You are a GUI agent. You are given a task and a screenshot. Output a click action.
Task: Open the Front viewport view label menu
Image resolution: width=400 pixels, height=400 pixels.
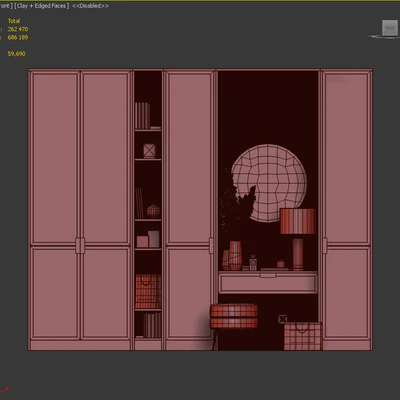pyautogui.click(x=6, y=6)
